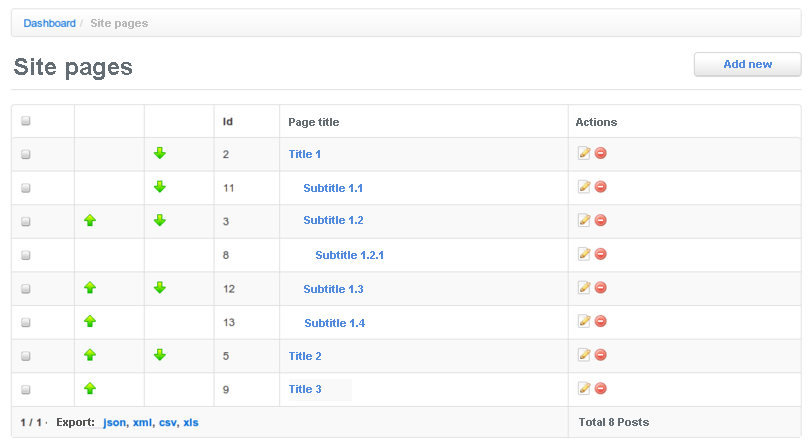Viewport: 809px width, 448px height.
Task: Click edit pencil icon for Subtitle 1.1
Action: pos(584,187)
